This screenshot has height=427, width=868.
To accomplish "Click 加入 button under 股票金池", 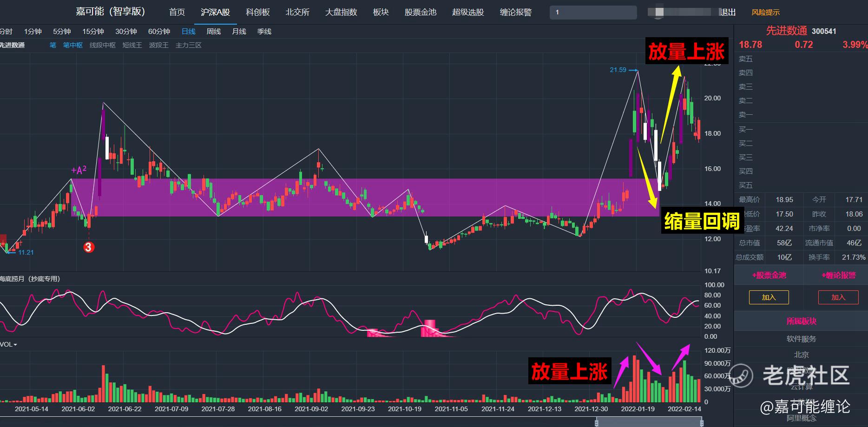I will click(769, 297).
